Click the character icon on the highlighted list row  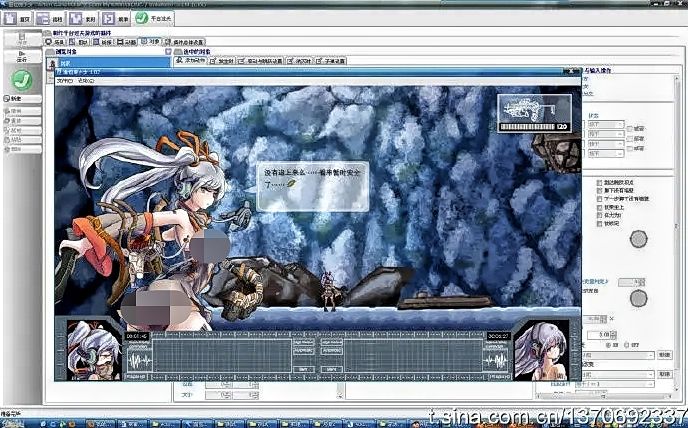(51, 64)
